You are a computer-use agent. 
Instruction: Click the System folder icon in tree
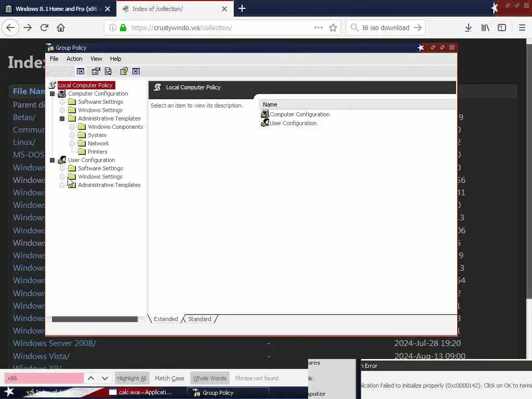coord(82,135)
